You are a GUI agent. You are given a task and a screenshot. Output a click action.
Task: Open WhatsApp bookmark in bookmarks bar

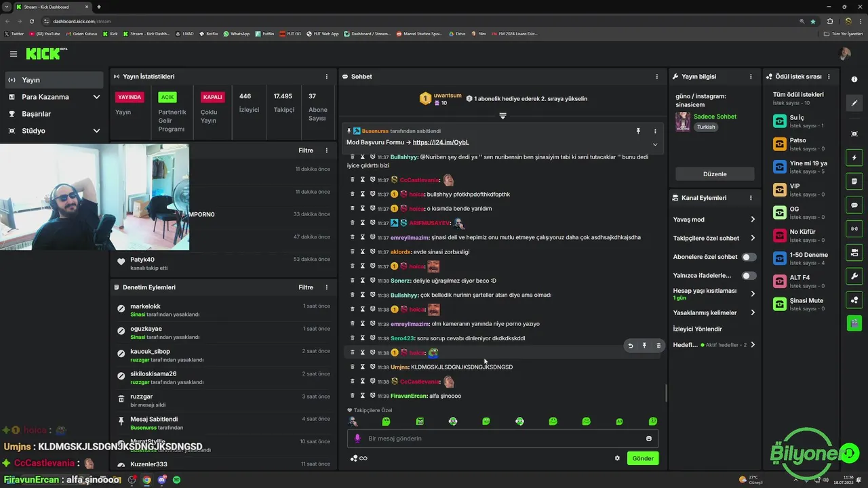click(x=236, y=33)
